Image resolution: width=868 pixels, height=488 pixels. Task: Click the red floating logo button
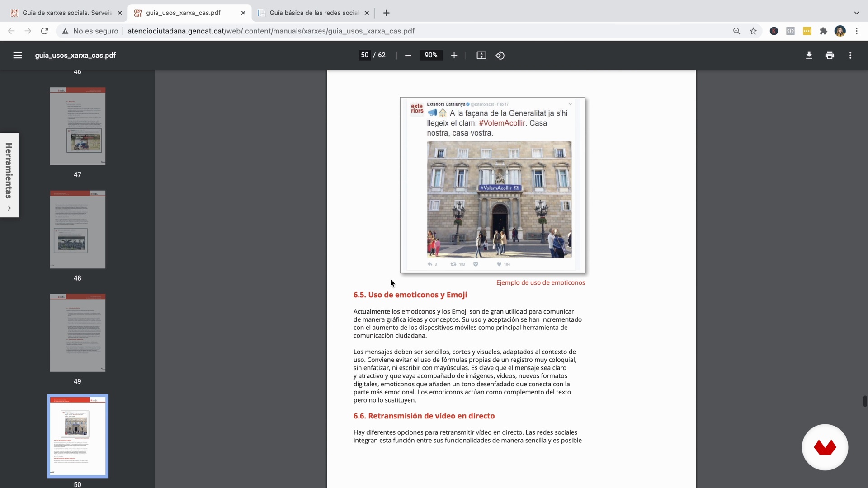pyautogui.click(x=825, y=447)
